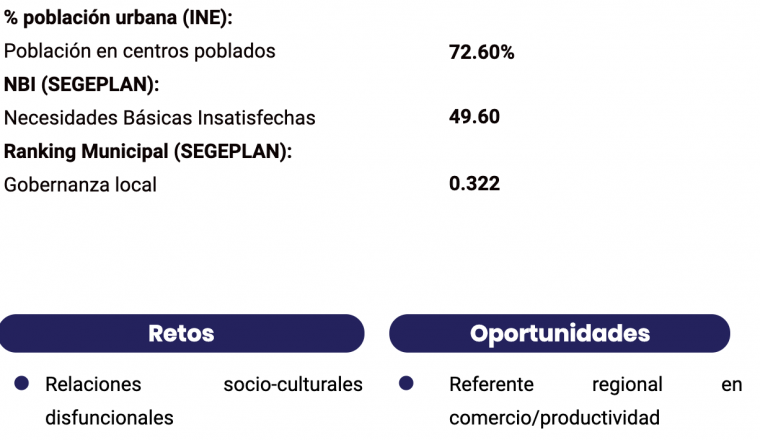Select the 72.60% value
760x440 pixels.
[481, 52]
